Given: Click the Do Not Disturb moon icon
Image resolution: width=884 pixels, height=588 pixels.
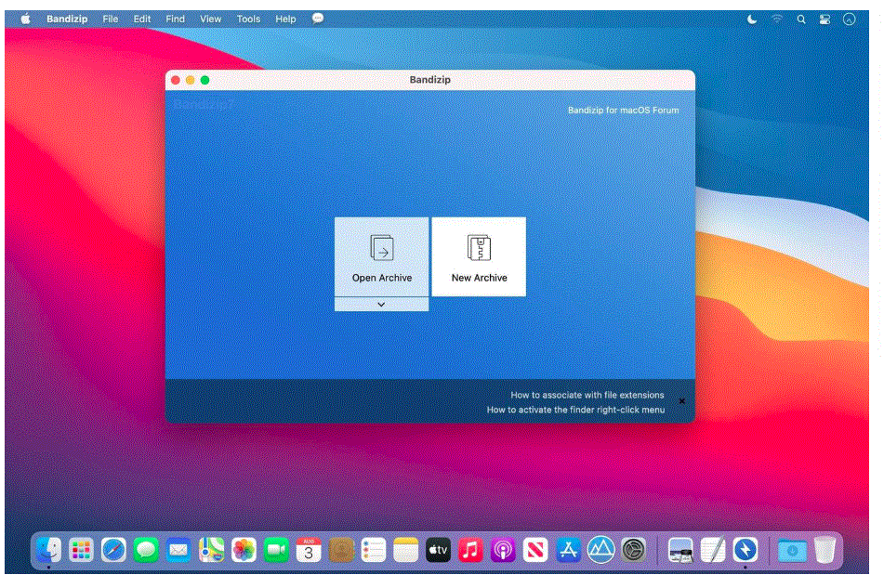Looking at the screenshot, I should click(x=752, y=20).
